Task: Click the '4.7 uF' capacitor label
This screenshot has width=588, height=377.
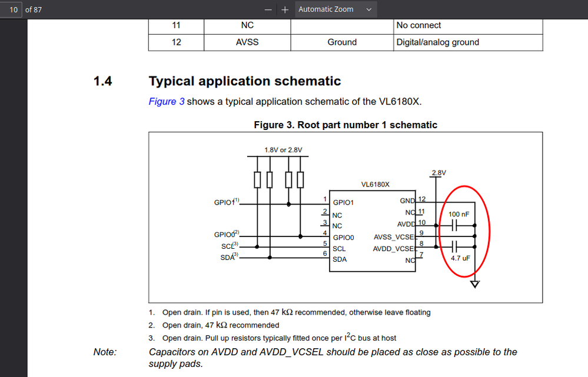Action: point(460,258)
